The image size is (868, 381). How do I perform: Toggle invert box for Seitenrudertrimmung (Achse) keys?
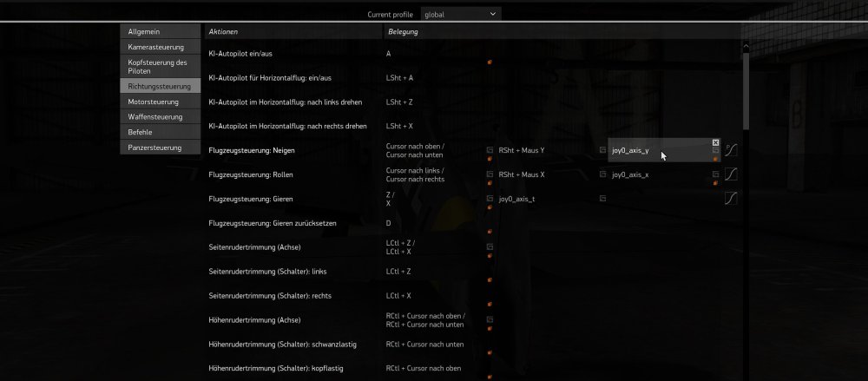point(490,246)
